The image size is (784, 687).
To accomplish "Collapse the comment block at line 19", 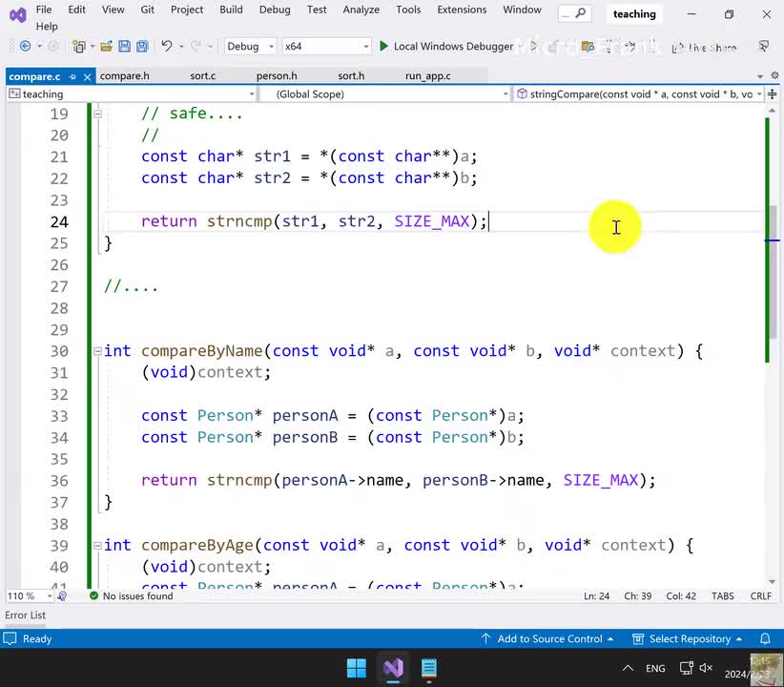I will tap(98, 114).
